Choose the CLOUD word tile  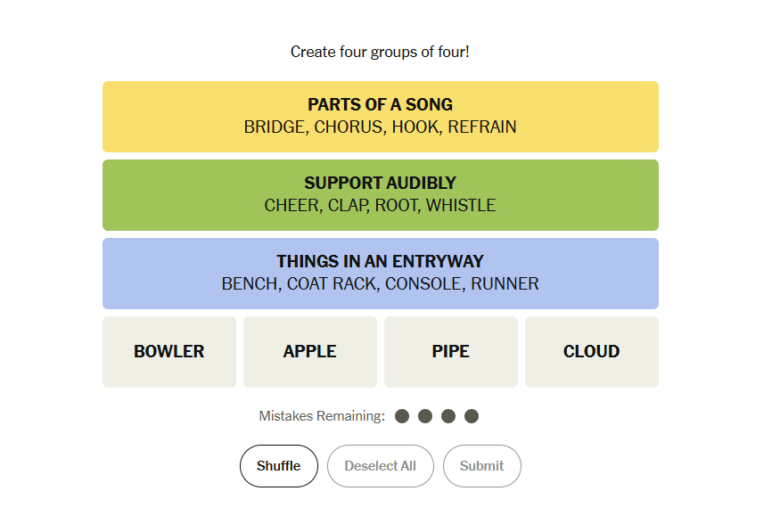tap(592, 351)
